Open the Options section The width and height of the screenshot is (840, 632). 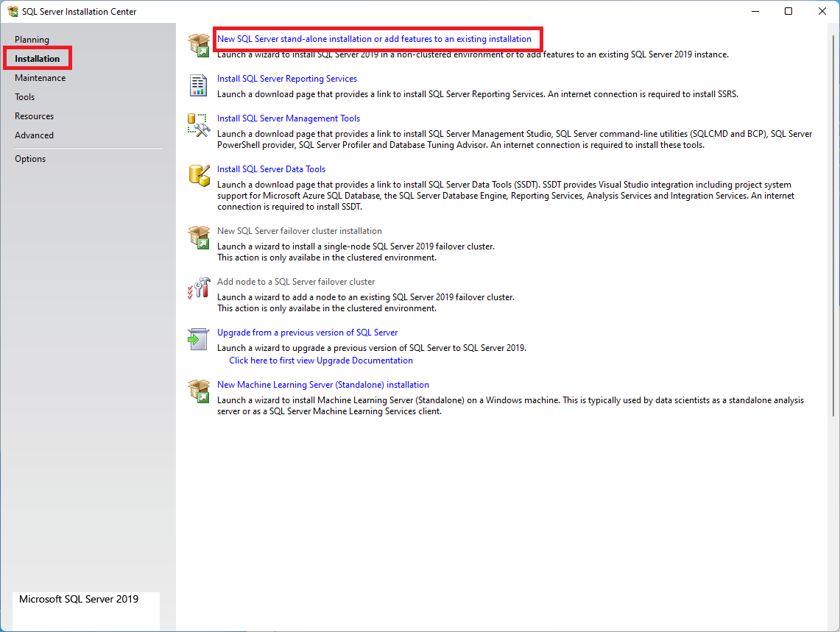click(x=30, y=158)
